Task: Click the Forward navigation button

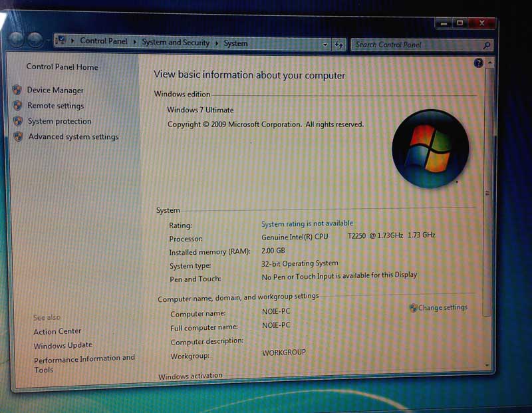Action: pos(35,40)
